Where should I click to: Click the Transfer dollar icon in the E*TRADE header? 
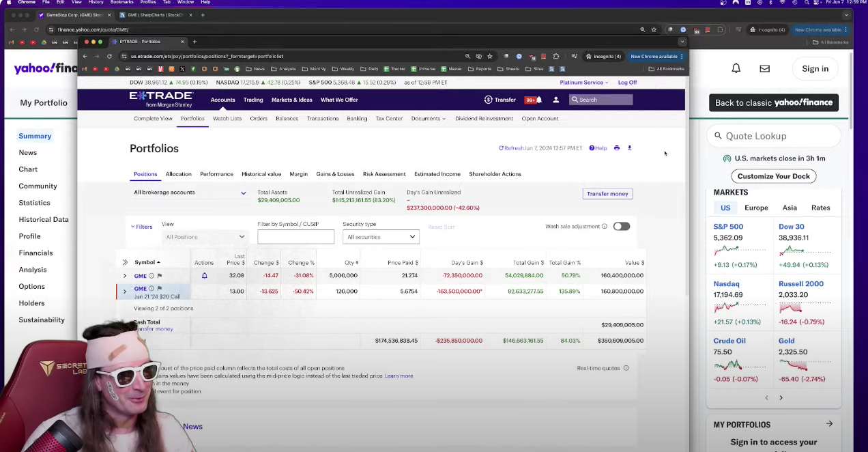pos(488,100)
